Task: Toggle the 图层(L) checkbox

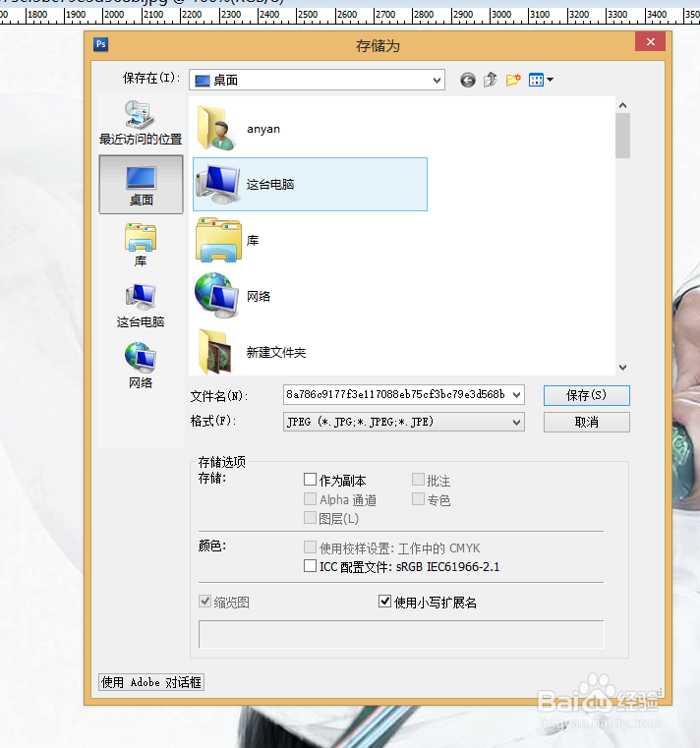Action: [x=310, y=518]
